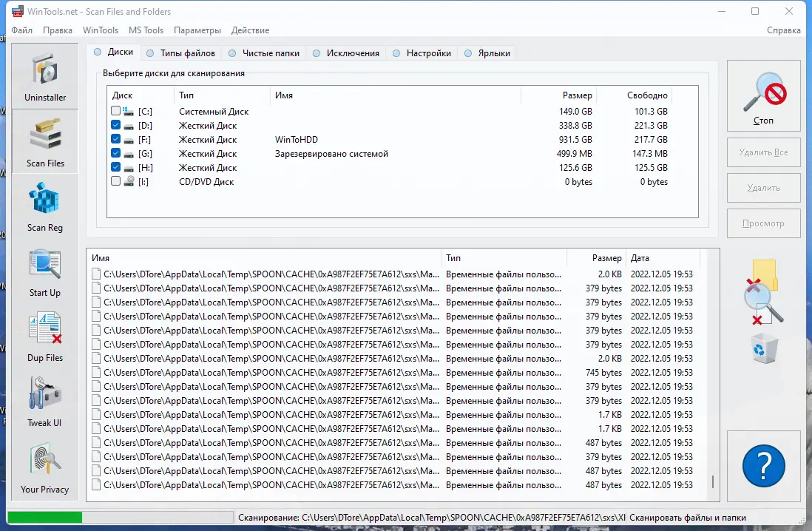
Task: Click the 931.5 GB size value
Action: point(575,139)
